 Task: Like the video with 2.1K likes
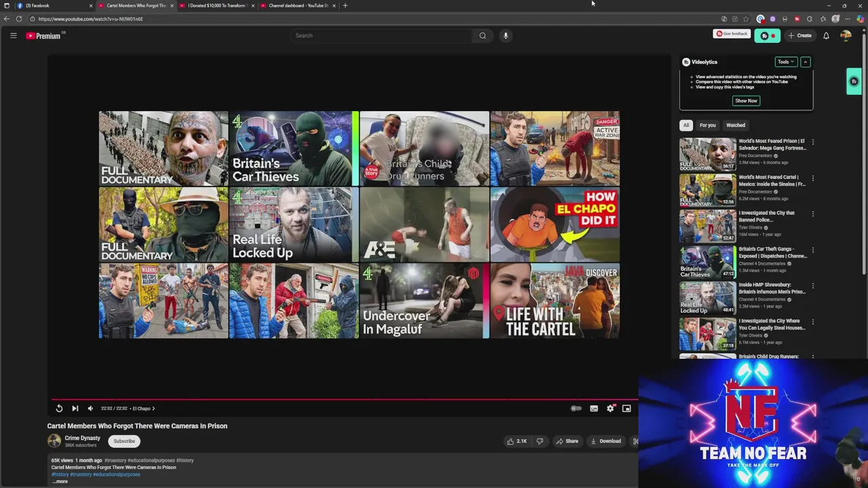click(517, 441)
